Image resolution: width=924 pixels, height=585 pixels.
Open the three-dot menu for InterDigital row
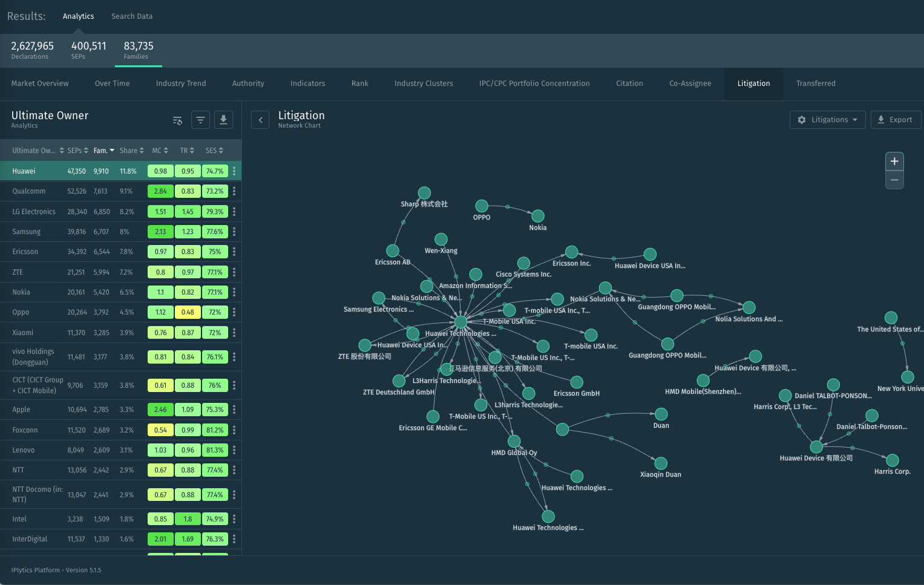tap(234, 539)
